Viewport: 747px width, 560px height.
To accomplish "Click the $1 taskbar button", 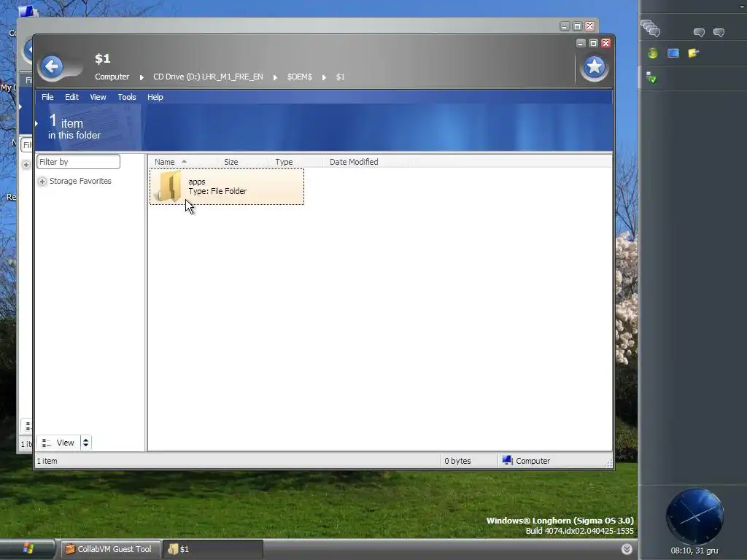I will (212, 549).
